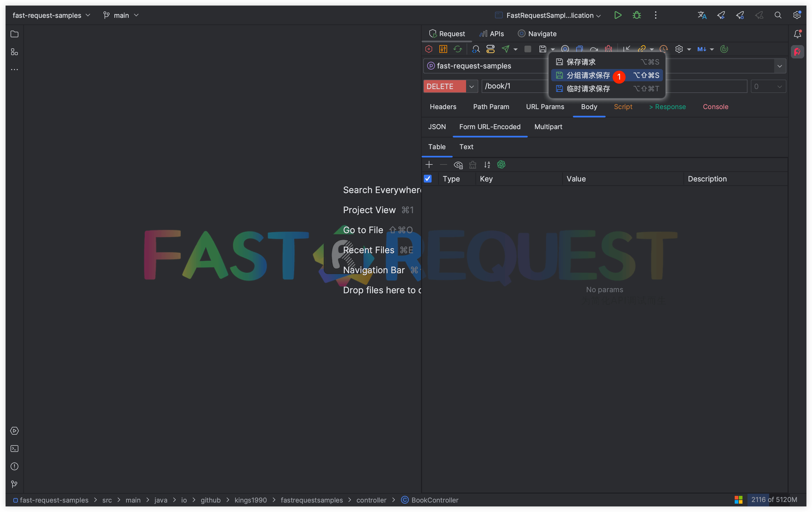Click BookController in the breadcrumb bar
The height and width of the screenshot is (512, 812).
pyautogui.click(x=435, y=500)
